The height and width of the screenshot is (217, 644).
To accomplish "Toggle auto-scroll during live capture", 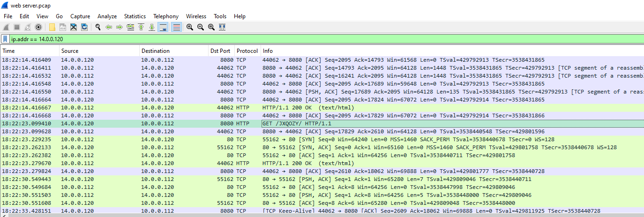I will point(163,27).
